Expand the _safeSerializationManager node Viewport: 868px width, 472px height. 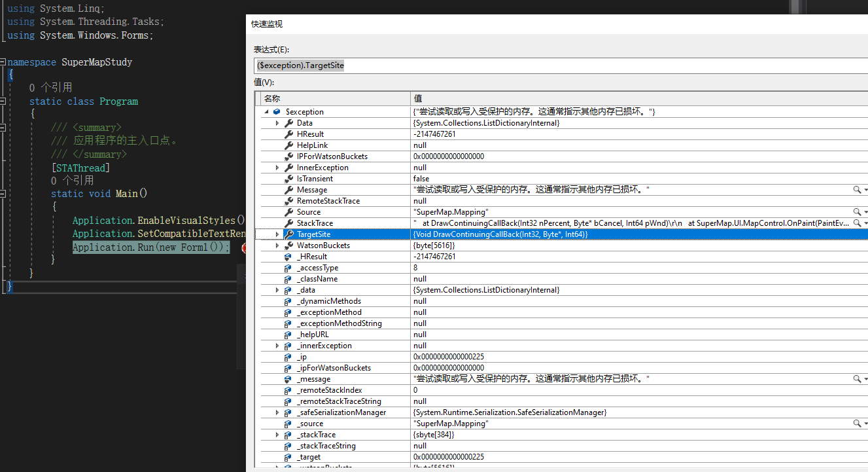(x=277, y=412)
